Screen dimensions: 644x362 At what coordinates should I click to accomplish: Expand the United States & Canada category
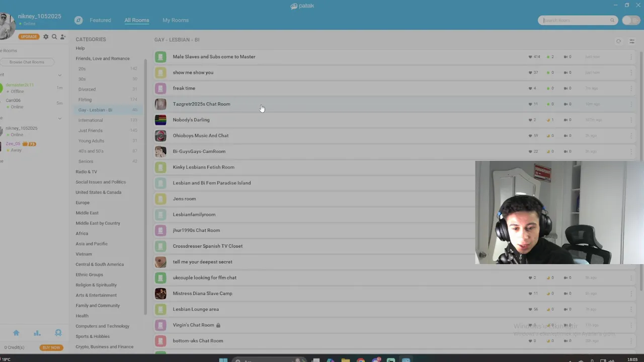[x=98, y=193]
